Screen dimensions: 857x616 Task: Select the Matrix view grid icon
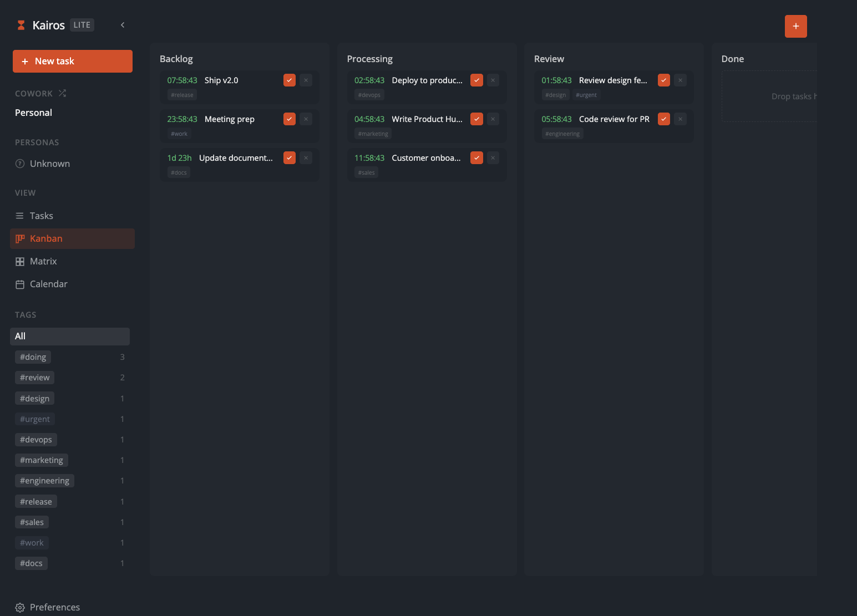point(20,261)
